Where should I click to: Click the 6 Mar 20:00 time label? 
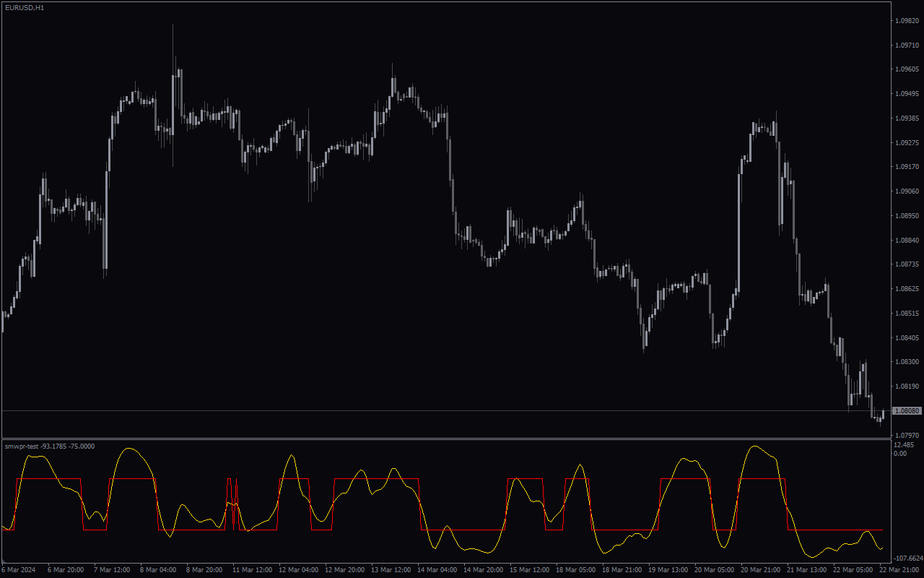point(66,570)
